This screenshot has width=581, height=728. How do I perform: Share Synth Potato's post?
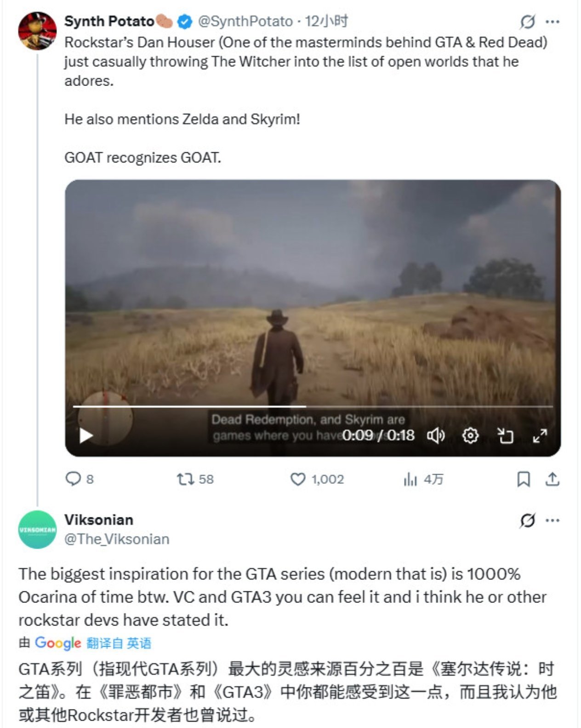pos(552,479)
